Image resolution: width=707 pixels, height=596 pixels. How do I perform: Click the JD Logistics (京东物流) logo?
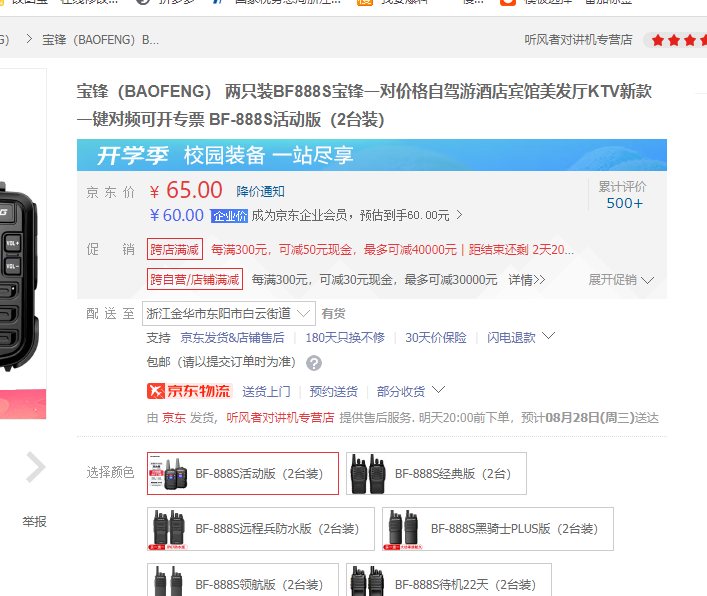189,391
